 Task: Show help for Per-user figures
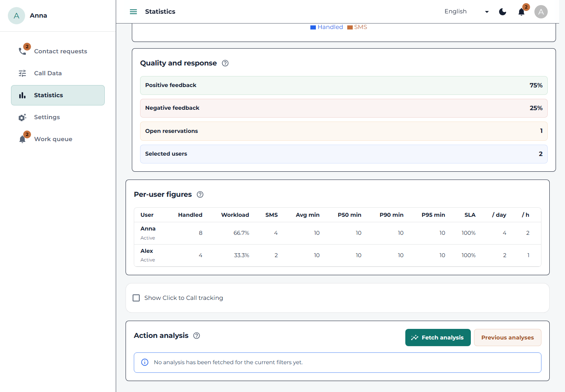(200, 194)
